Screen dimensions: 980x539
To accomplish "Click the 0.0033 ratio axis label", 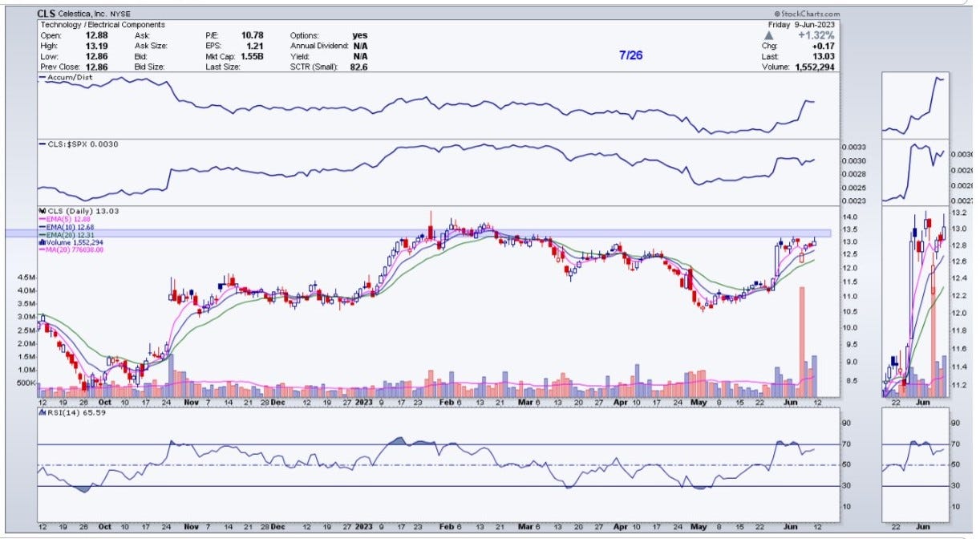I will (x=854, y=148).
